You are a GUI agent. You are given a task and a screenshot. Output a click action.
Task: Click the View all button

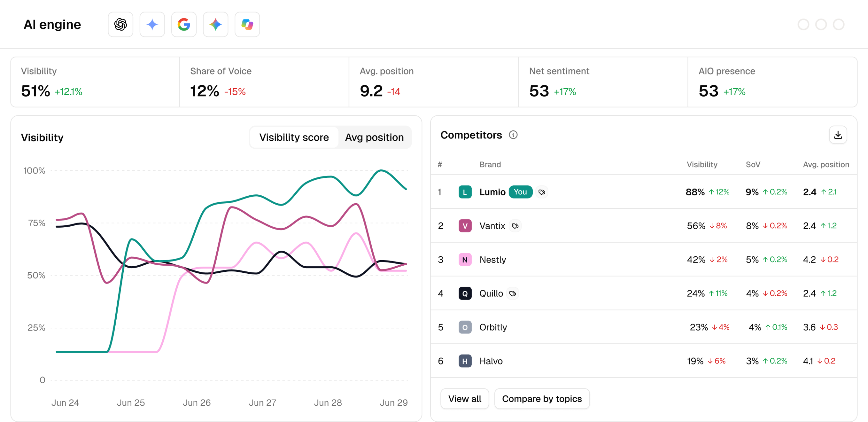pos(465,399)
